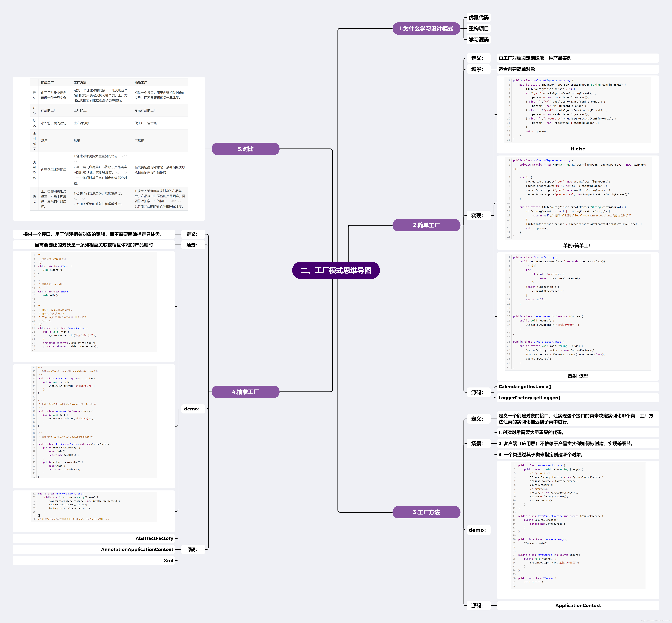Open the IVideo/INote interface code image
This screenshot has width=672, height=623.
(x=94, y=302)
